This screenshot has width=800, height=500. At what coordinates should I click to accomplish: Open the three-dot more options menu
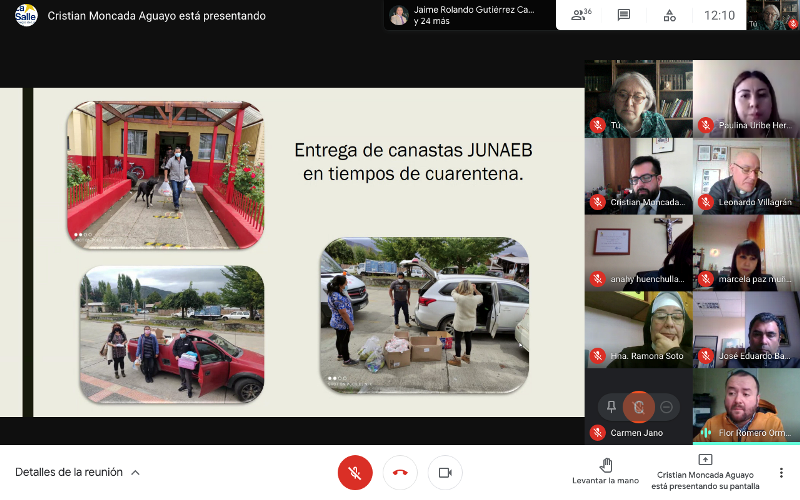[x=781, y=472]
